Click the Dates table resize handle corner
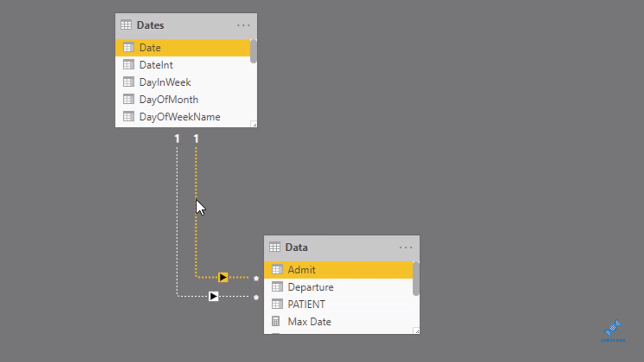644x362 pixels. point(254,124)
